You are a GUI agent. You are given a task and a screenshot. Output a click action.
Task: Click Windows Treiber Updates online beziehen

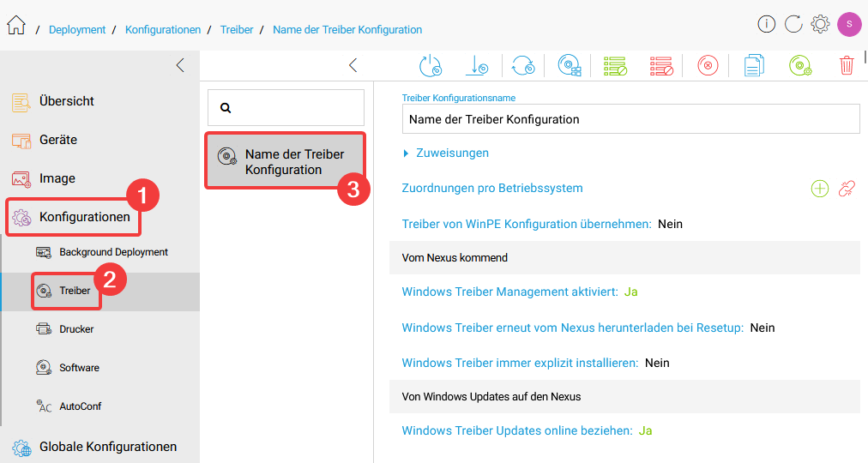coord(517,431)
